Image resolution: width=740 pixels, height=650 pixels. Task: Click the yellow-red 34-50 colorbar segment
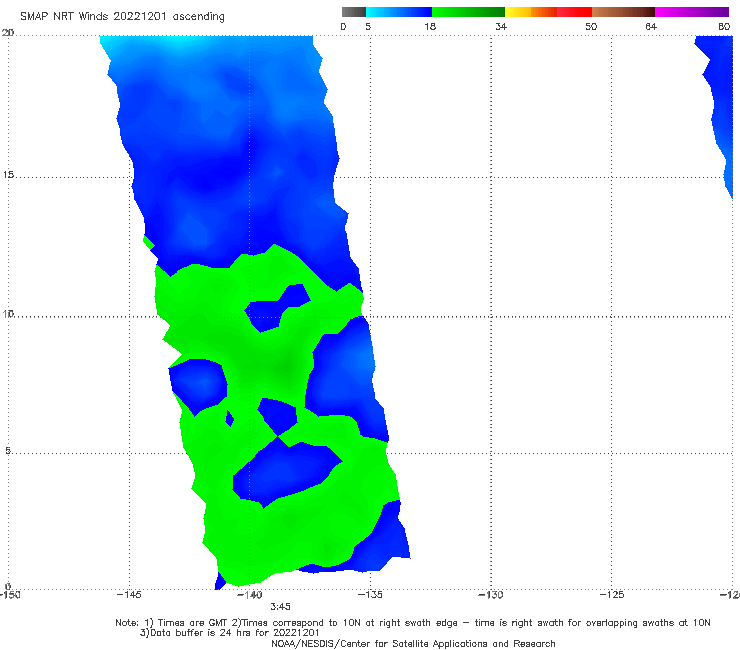548,12
